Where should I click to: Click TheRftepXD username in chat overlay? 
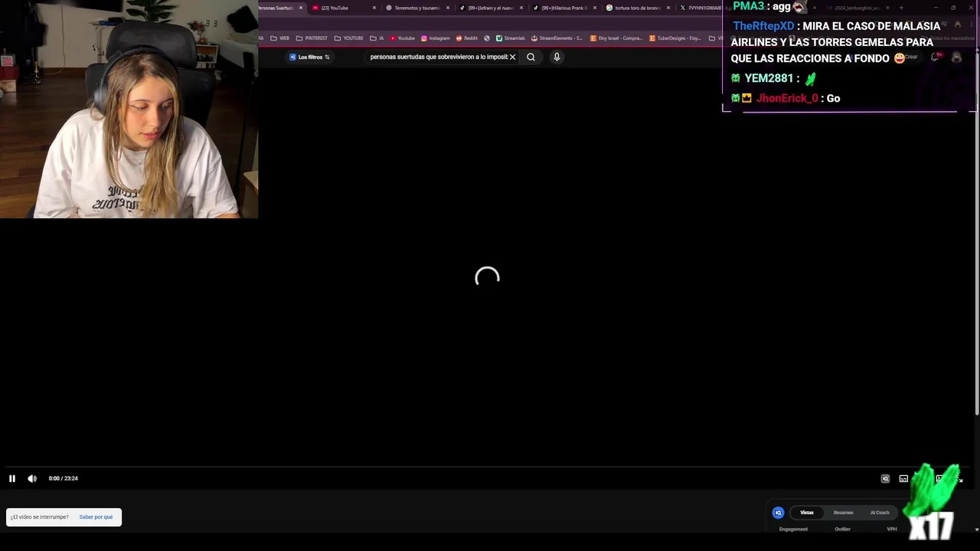pos(763,26)
